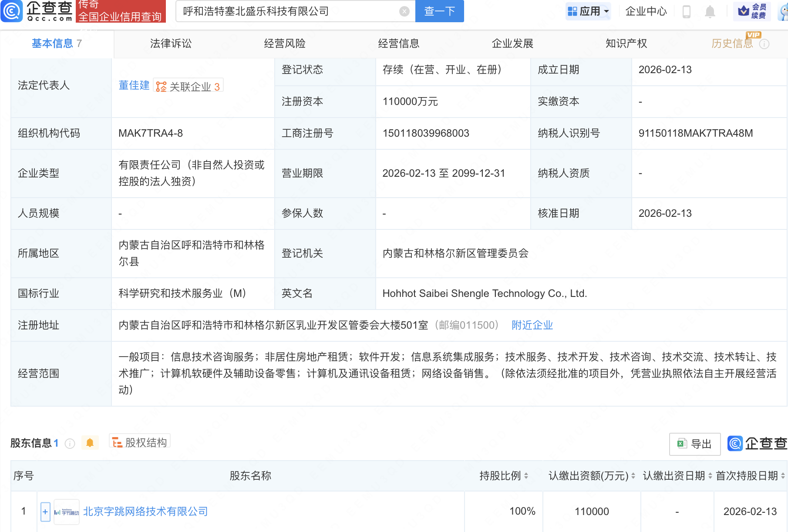Switch to the 知识产权 tab

pyautogui.click(x=626, y=44)
